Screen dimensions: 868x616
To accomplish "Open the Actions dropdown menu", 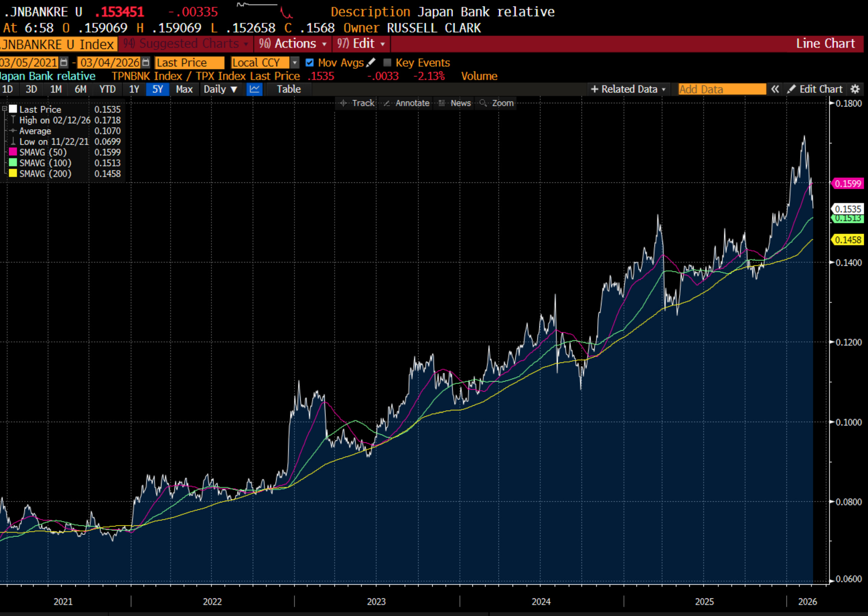I will 293,44.
